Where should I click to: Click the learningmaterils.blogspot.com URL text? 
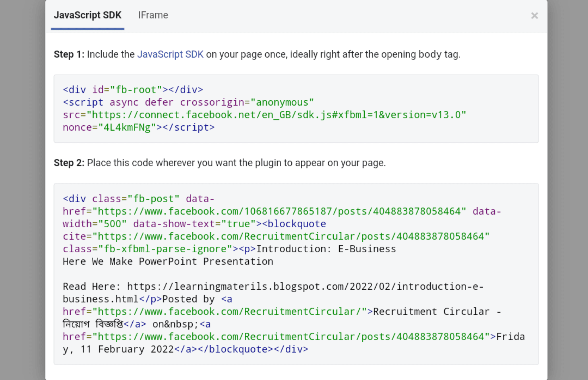coord(304,287)
